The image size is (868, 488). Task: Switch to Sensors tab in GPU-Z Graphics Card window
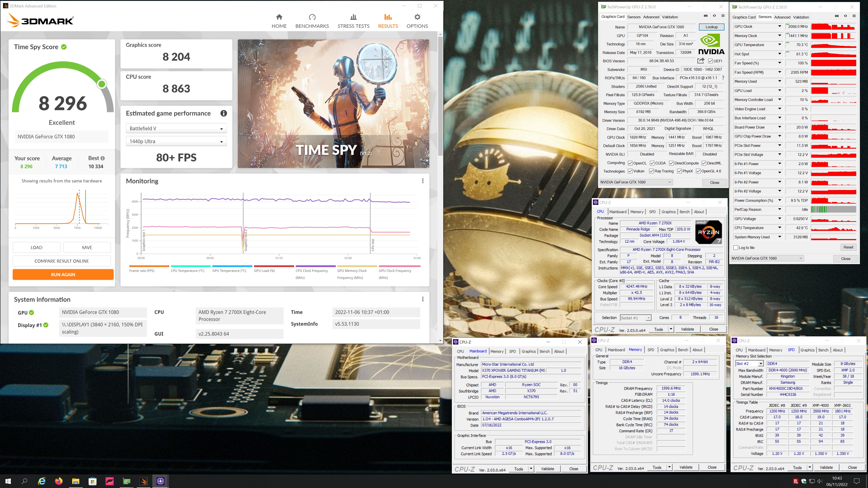(633, 17)
